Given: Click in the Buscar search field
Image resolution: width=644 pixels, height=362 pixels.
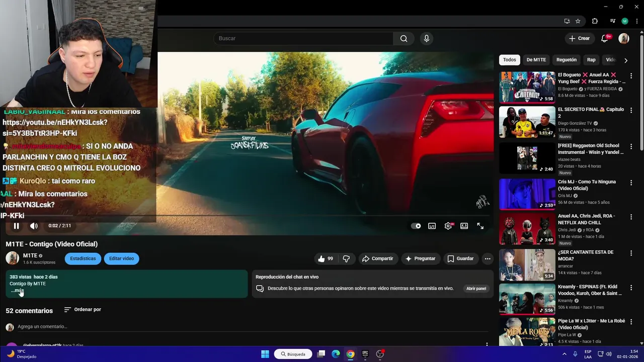Looking at the screenshot, I should pos(303,39).
